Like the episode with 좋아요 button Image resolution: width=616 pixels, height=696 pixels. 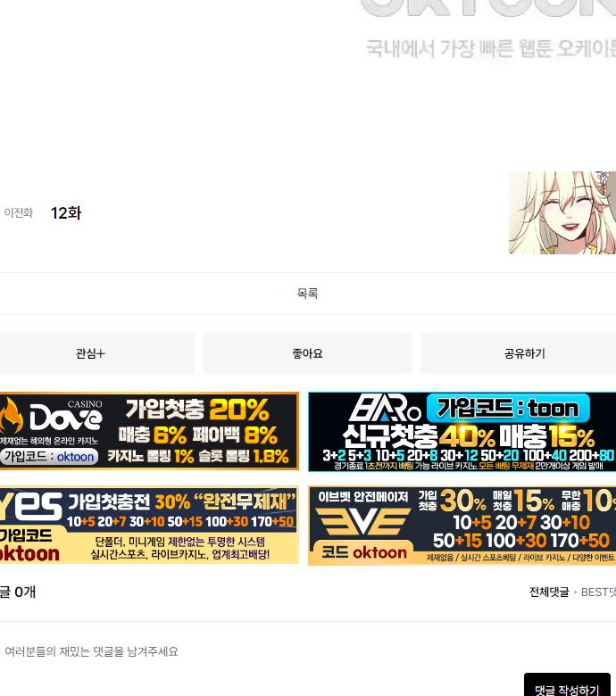click(307, 353)
